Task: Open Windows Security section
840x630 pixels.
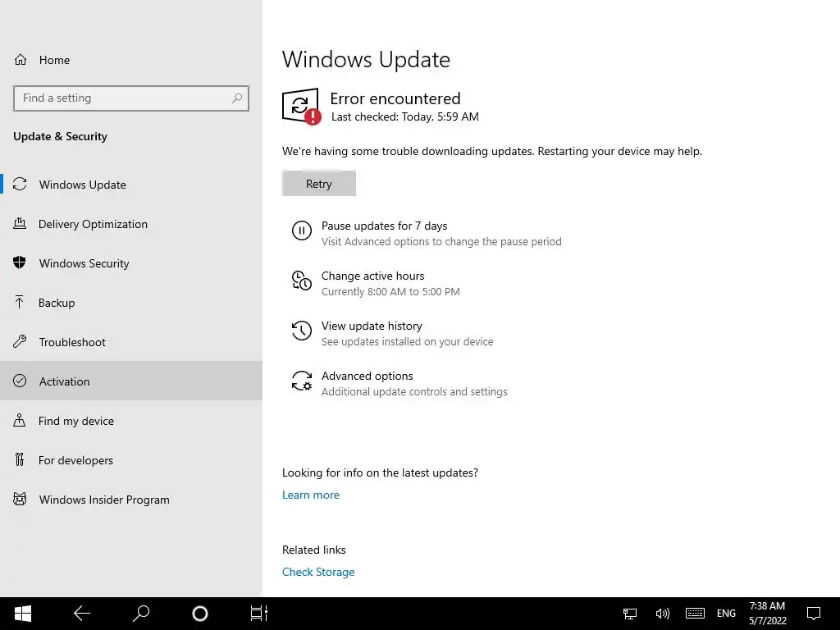Action: click(x=131, y=263)
